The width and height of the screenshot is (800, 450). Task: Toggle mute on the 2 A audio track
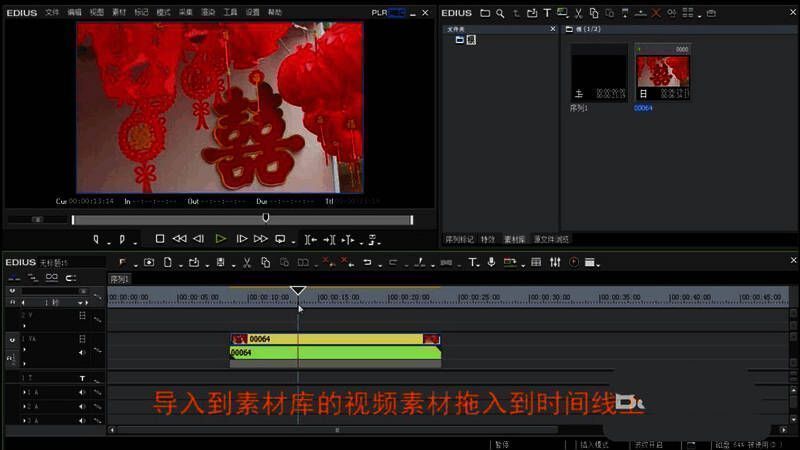pyautogui.click(x=82, y=407)
